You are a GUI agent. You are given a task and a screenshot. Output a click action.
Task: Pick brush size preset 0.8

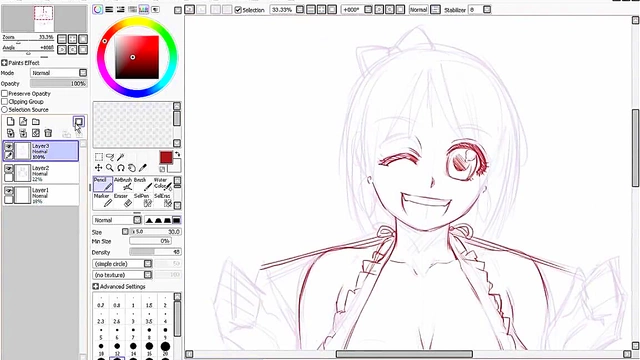pyautogui.click(x=117, y=300)
